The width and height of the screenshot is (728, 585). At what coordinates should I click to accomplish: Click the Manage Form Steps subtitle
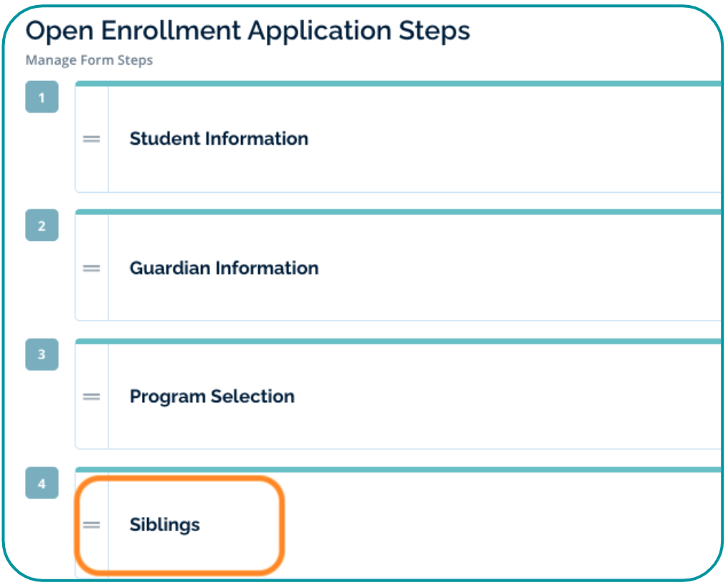[89, 60]
